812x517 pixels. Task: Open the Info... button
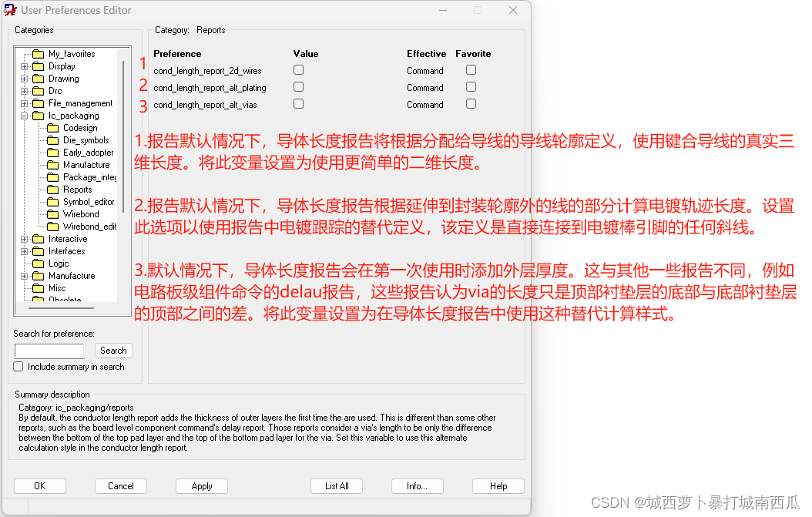click(418, 486)
